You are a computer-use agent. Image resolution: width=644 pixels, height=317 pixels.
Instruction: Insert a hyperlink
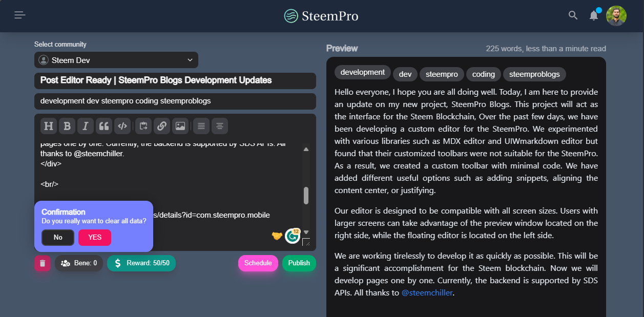tap(161, 126)
